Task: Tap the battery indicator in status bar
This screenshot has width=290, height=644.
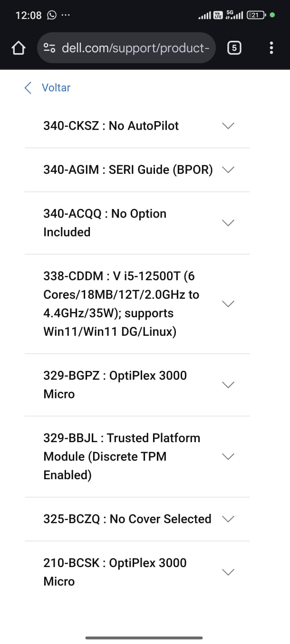Action: (x=257, y=15)
